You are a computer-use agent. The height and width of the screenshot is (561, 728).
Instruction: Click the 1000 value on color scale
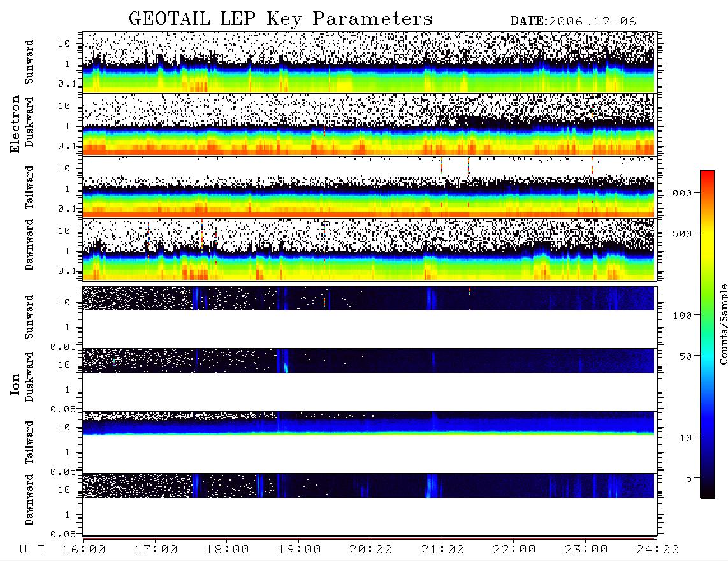pyautogui.click(x=680, y=193)
